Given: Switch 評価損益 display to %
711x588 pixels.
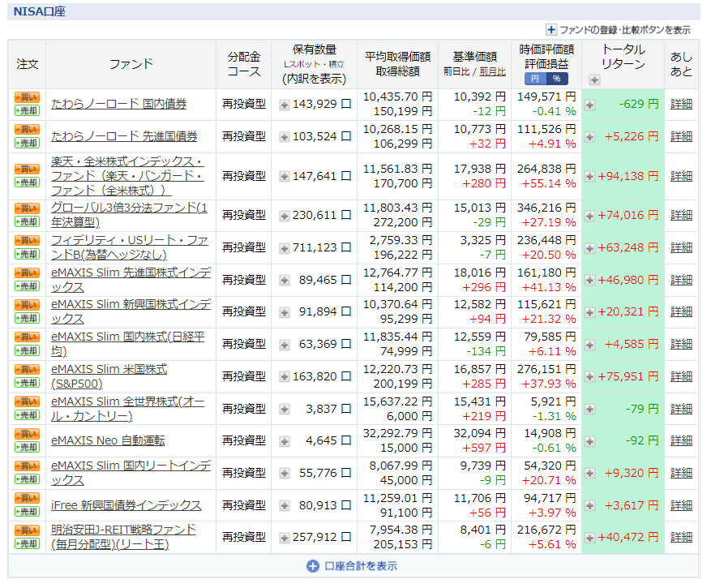Looking at the screenshot, I should click(x=557, y=79).
